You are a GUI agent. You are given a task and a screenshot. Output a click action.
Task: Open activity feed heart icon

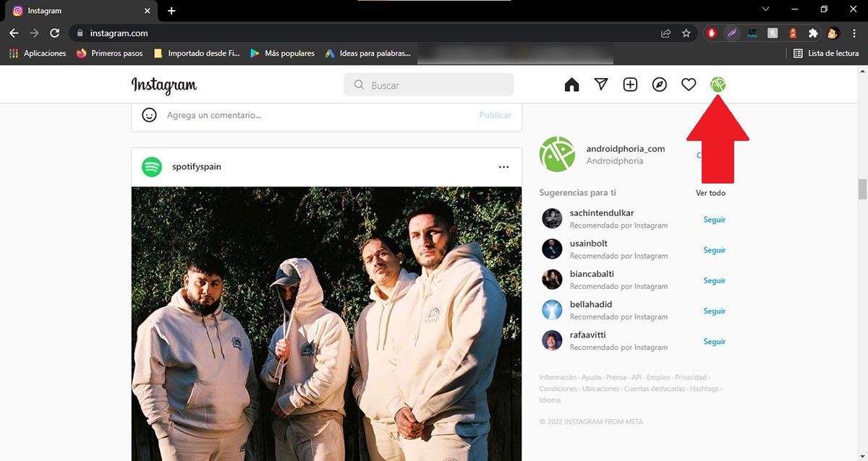689,85
